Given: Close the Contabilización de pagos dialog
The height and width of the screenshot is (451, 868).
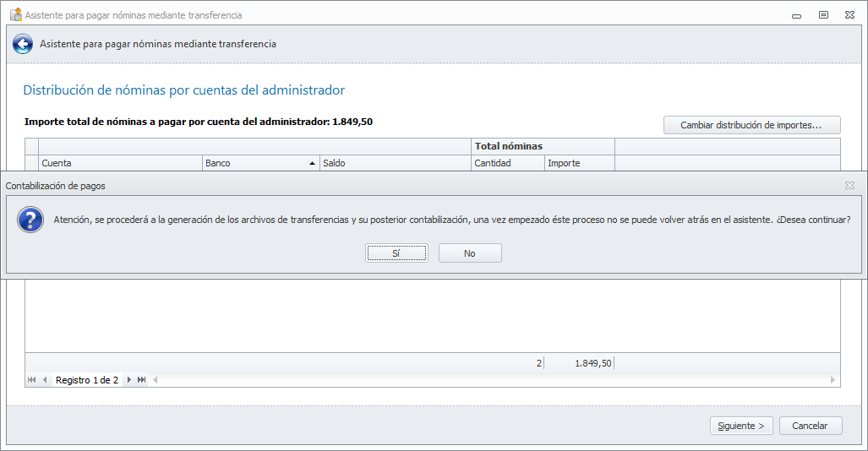Looking at the screenshot, I should pyautogui.click(x=849, y=185).
